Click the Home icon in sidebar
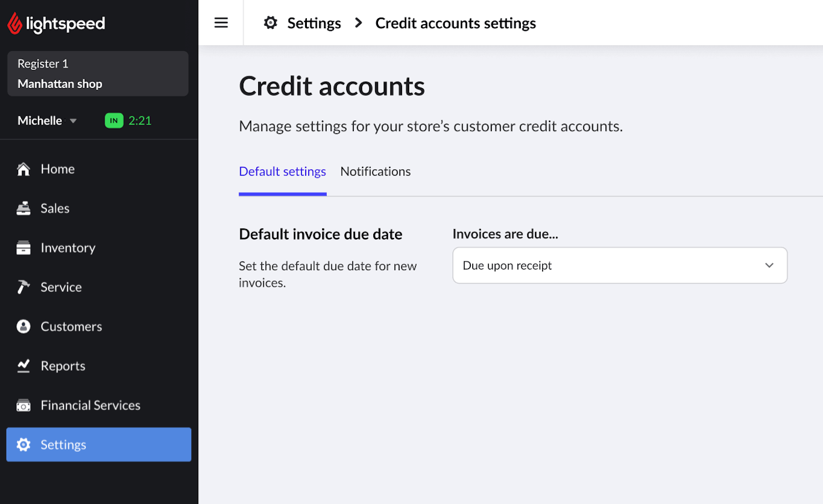 (x=23, y=169)
